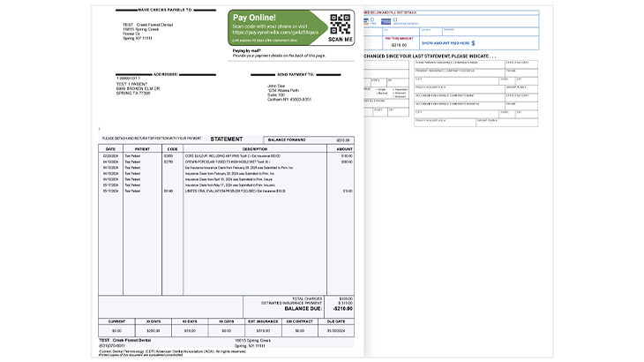Click the CORE BUILDUP description row

pyautogui.click(x=233, y=156)
